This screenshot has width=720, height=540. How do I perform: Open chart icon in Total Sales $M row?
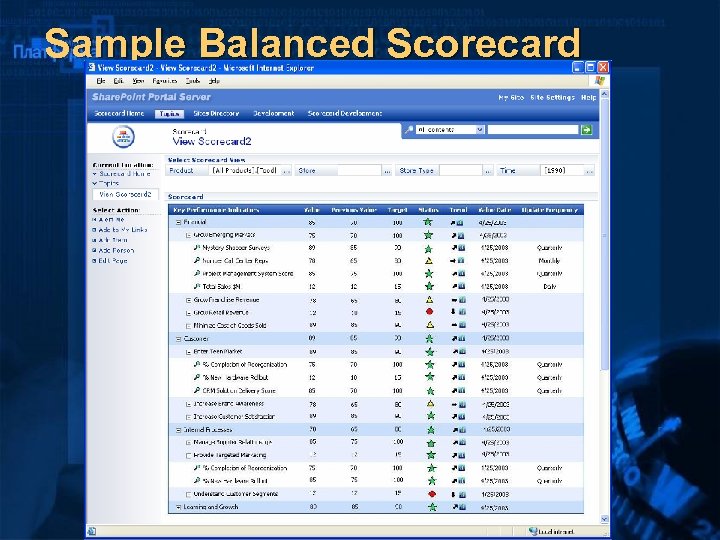(x=461, y=287)
